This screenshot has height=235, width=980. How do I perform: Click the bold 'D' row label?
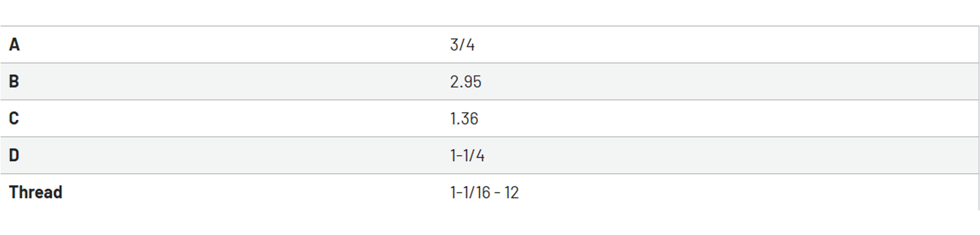[14, 155]
